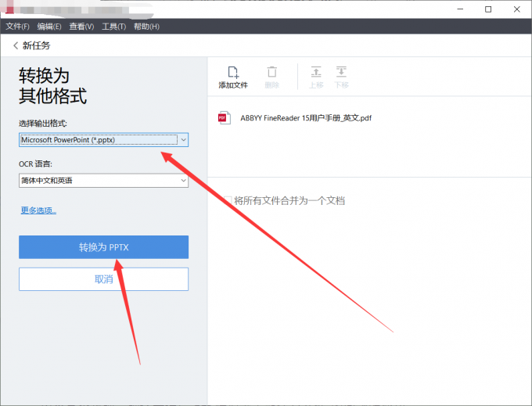
Task: Tick the merge all files into one document checkbox
Action: coord(228,200)
